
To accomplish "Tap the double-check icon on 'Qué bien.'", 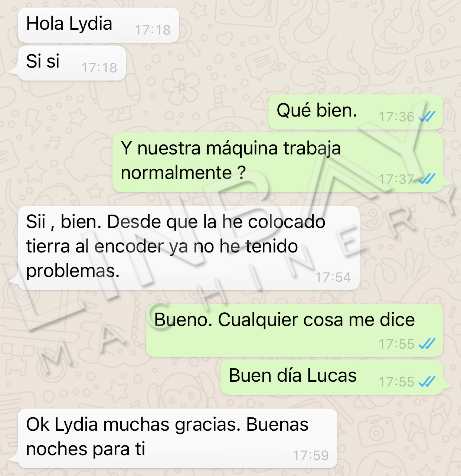I will click(x=426, y=117).
